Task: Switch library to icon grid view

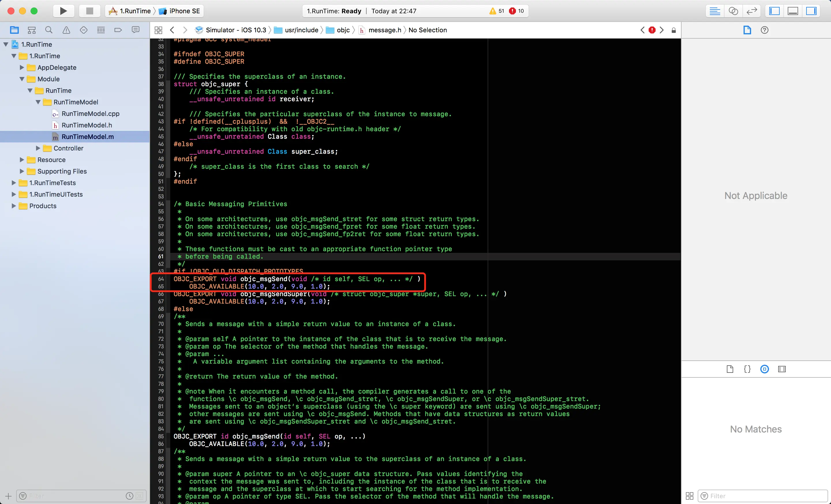Action: tap(689, 496)
